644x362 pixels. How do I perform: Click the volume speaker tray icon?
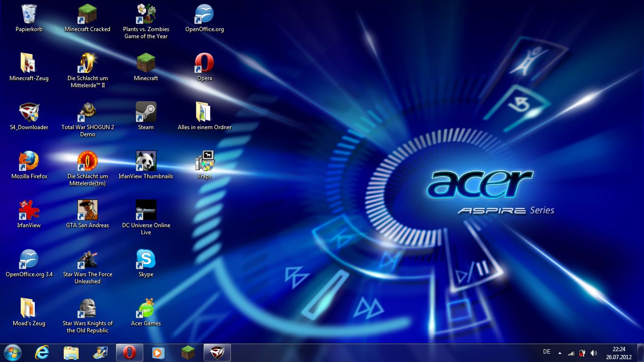pos(594,353)
